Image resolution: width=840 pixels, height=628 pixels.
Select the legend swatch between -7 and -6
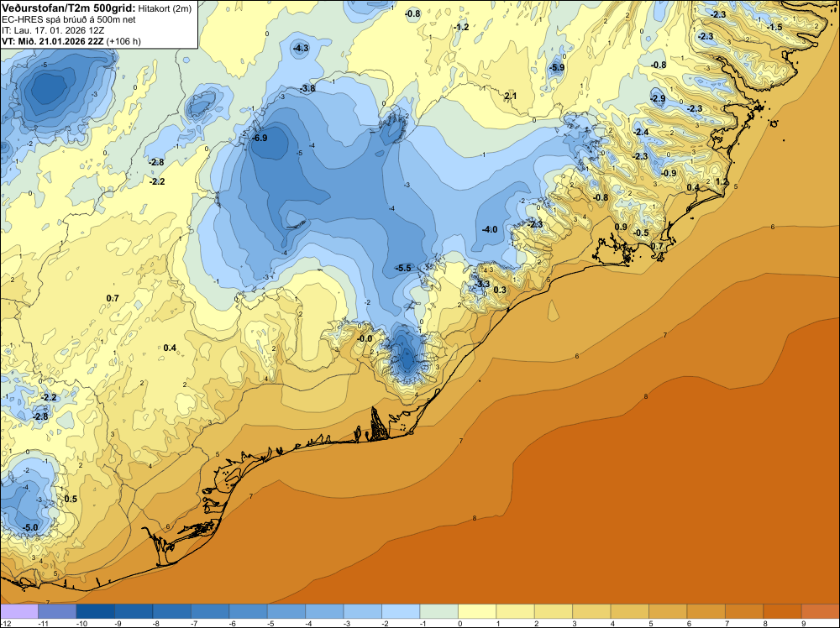(x=210, y=611)
